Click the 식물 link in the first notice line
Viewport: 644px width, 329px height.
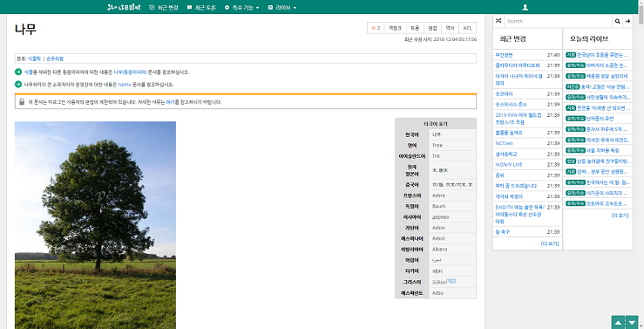tap(29, 72)
